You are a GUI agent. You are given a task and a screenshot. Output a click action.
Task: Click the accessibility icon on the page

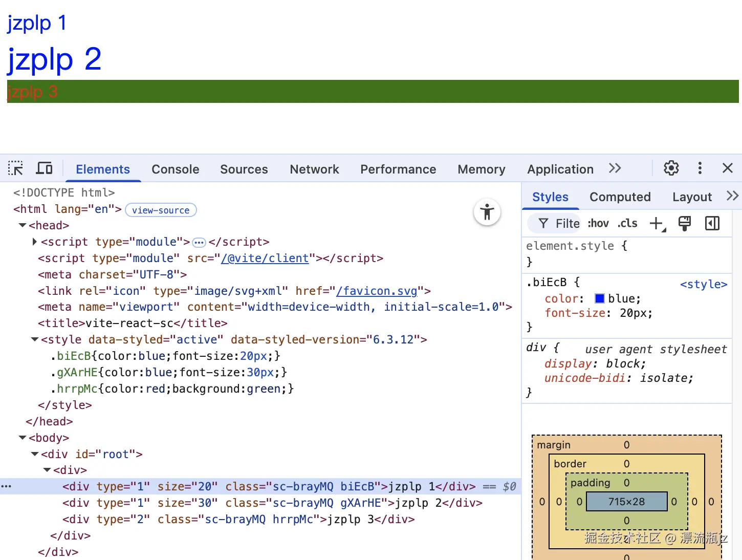487,211
